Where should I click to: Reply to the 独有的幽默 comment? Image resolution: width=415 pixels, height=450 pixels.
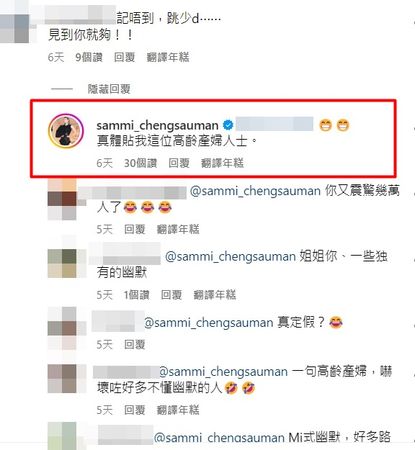(171, 295)
